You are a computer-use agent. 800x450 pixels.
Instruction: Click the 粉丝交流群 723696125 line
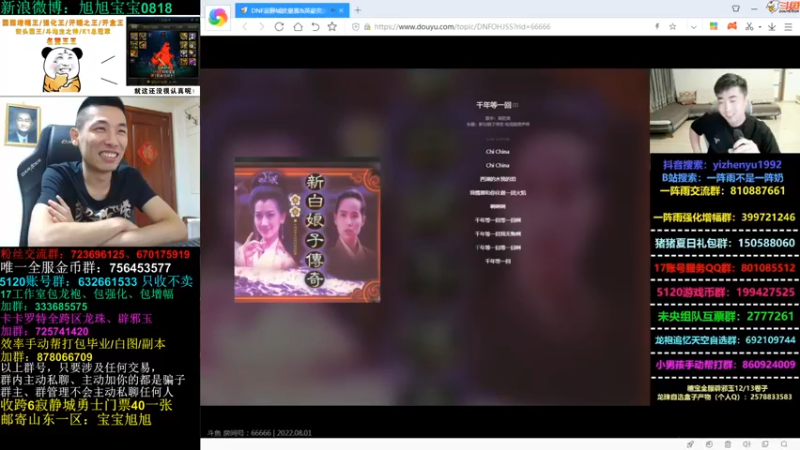[95, 254]
